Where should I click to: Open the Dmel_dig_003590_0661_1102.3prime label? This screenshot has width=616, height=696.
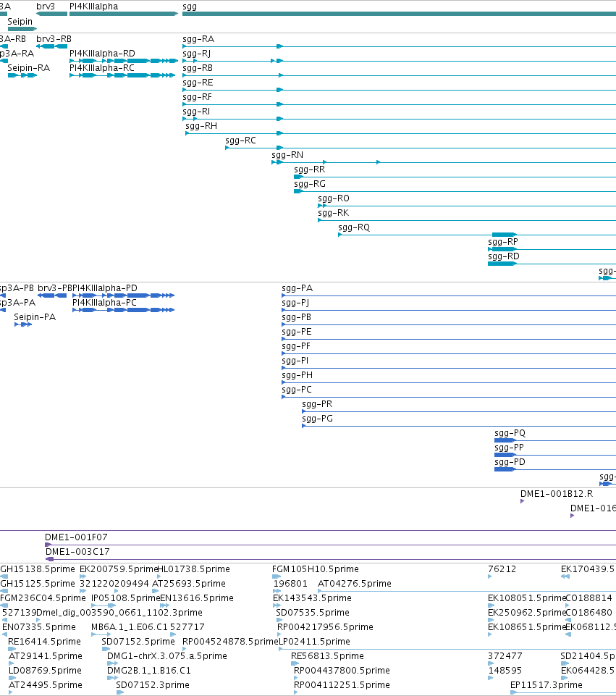point(119,613)
